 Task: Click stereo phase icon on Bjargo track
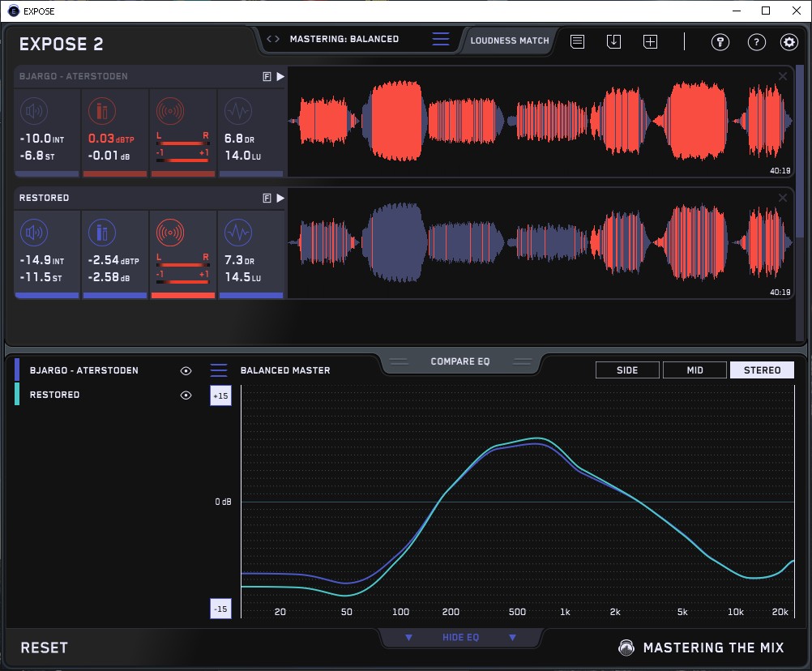click(170, 111)
